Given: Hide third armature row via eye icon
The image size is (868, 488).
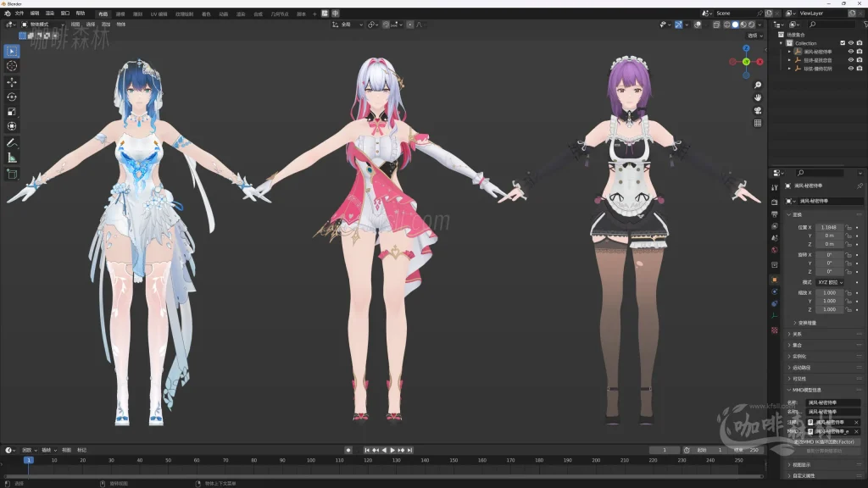Looking at the screenshot, I should tap(851, 68).
